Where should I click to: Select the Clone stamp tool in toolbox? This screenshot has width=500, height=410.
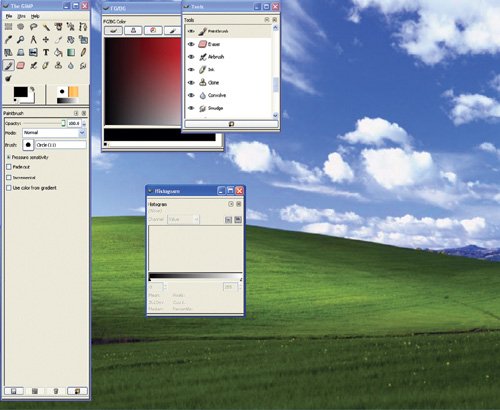(58, 66)
